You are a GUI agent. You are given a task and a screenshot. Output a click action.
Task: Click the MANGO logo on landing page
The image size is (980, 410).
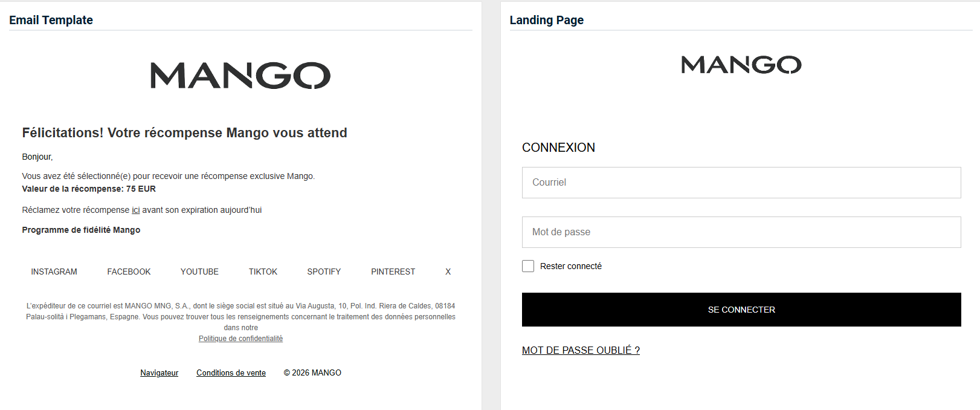tap(741, 65)
